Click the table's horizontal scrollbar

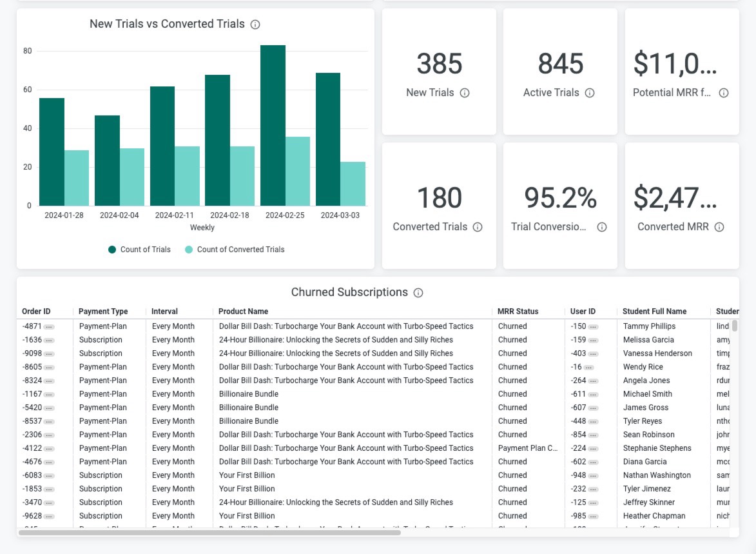click(209, 533)
